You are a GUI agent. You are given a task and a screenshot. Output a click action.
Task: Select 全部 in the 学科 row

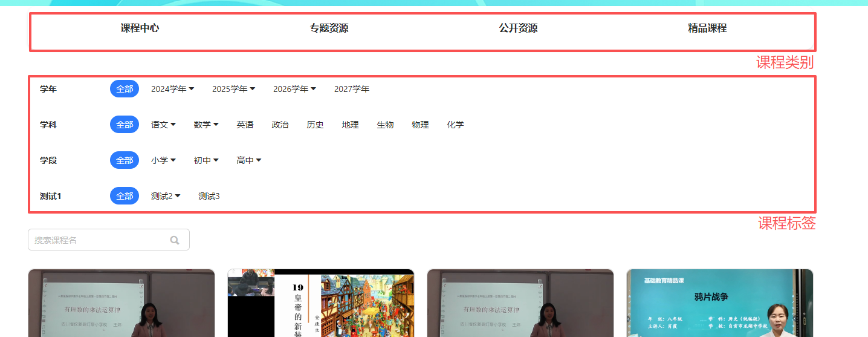click(125, 125)
